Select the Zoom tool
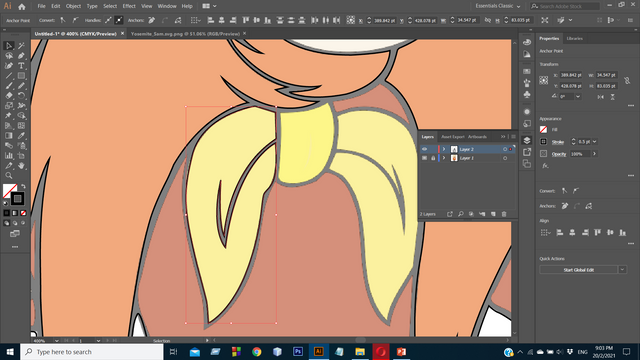Screen dimensions: 640x360 click(9, 176)
